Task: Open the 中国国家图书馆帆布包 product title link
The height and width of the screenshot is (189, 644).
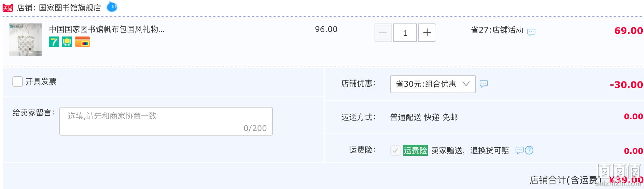Action: coord(107,29)
